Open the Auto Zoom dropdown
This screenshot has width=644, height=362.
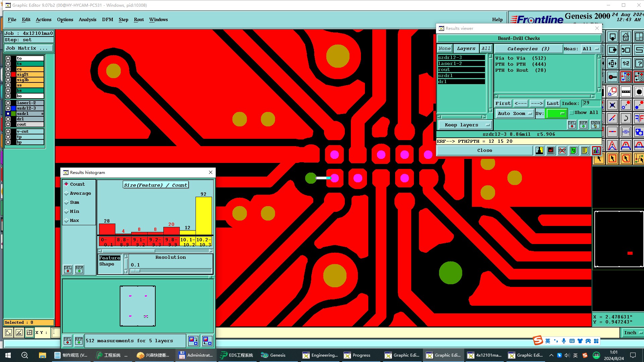click(515, 114)
